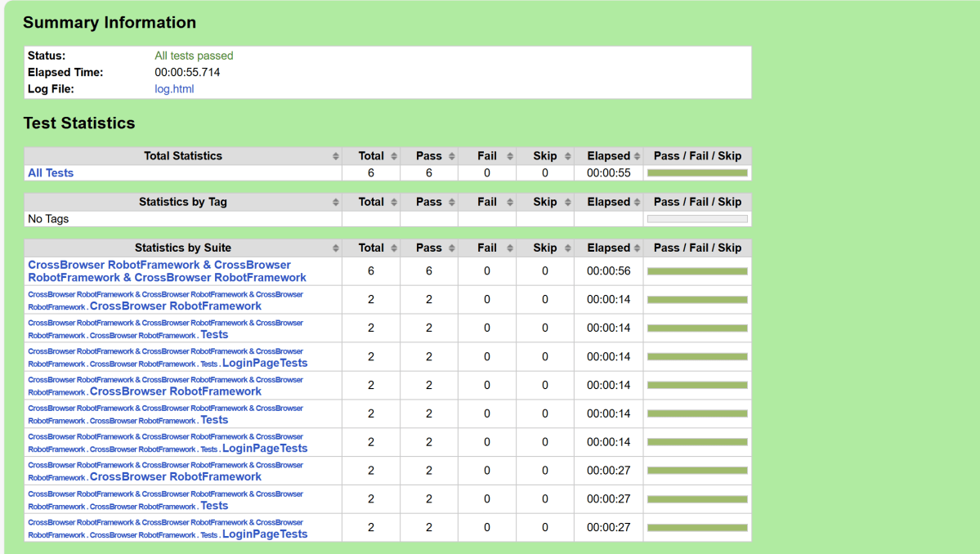Click sort icon in Total Statistics name header

[x=335, y=156]
